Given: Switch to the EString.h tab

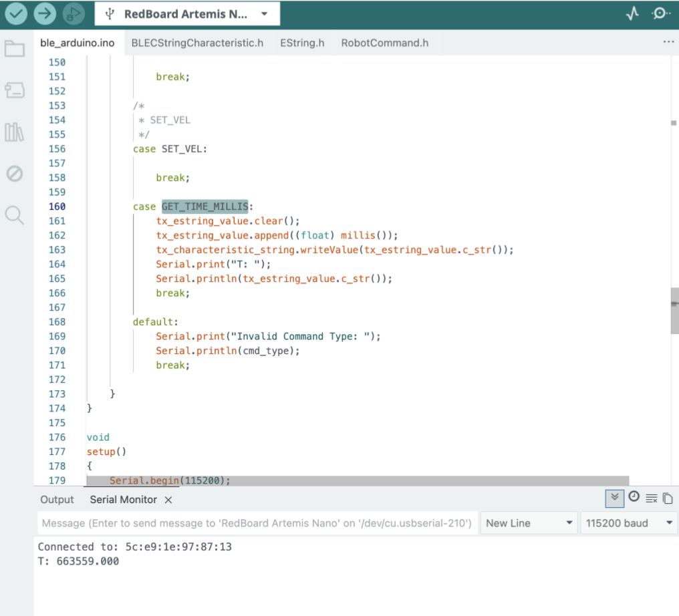Looking at the screenshot, I should click(x=302, y=43).
